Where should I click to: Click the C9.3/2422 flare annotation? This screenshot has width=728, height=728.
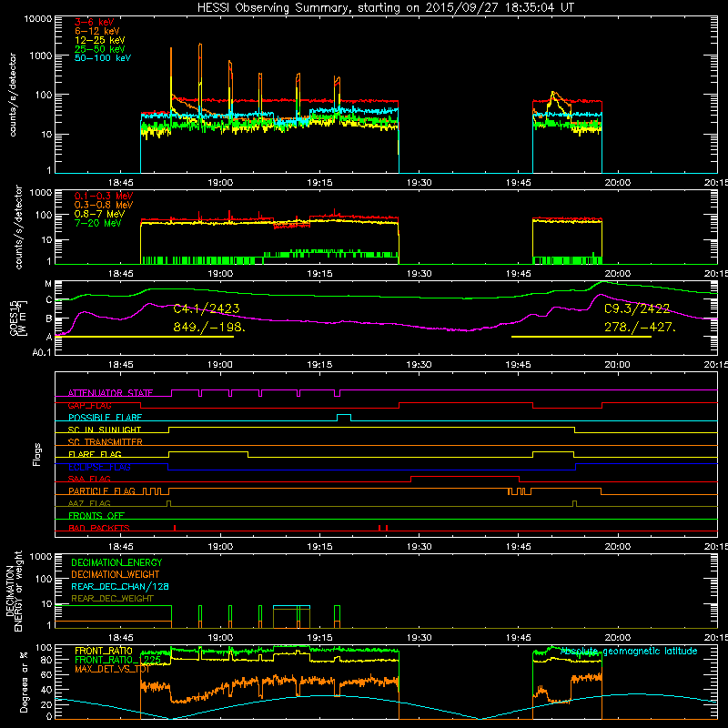click(636, 308)
